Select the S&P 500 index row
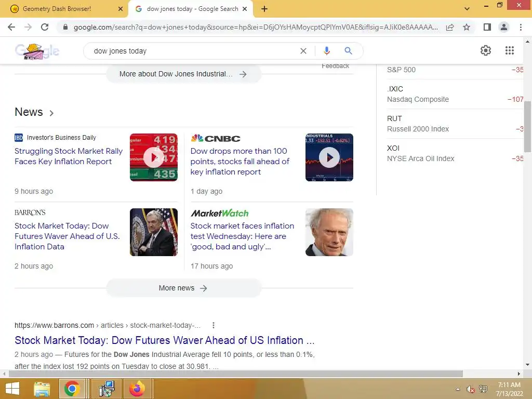Image resolution: width=532 pixels, height=399 pixels. 455,70
